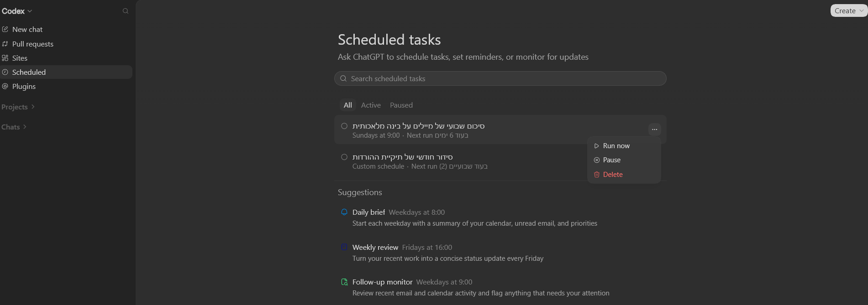Go to Pull requests
The height and width of the screenshot is (305, 868).
coord(66,44)
